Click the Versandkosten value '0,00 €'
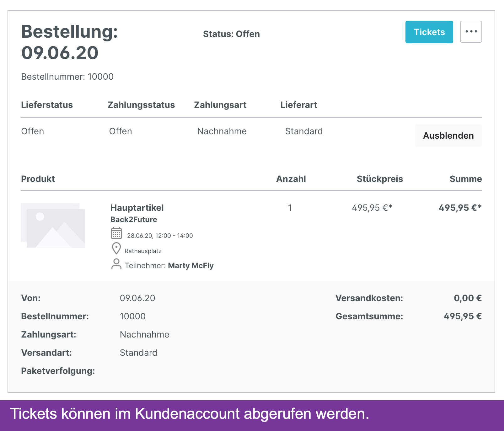 pos(468,298)
